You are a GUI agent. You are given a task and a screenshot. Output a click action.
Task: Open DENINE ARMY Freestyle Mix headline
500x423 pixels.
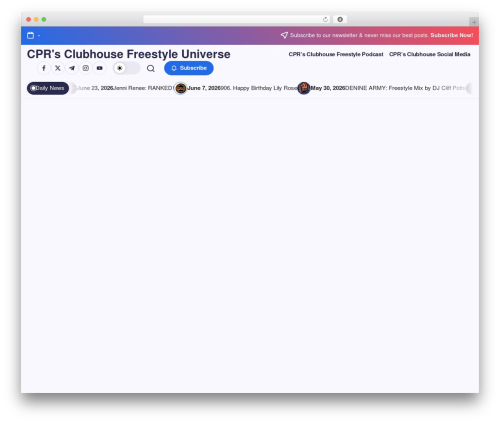coord(405,88)
